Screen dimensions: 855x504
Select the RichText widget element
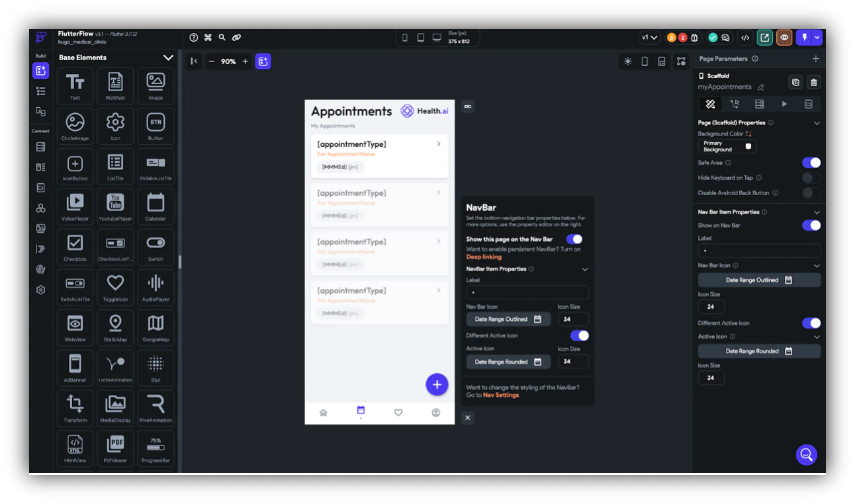115,86
